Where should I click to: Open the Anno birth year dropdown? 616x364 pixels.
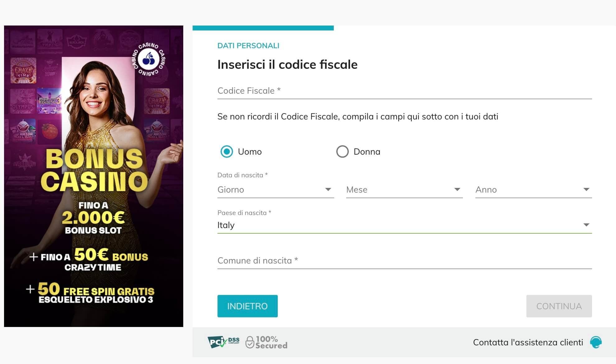pos(534,189)
